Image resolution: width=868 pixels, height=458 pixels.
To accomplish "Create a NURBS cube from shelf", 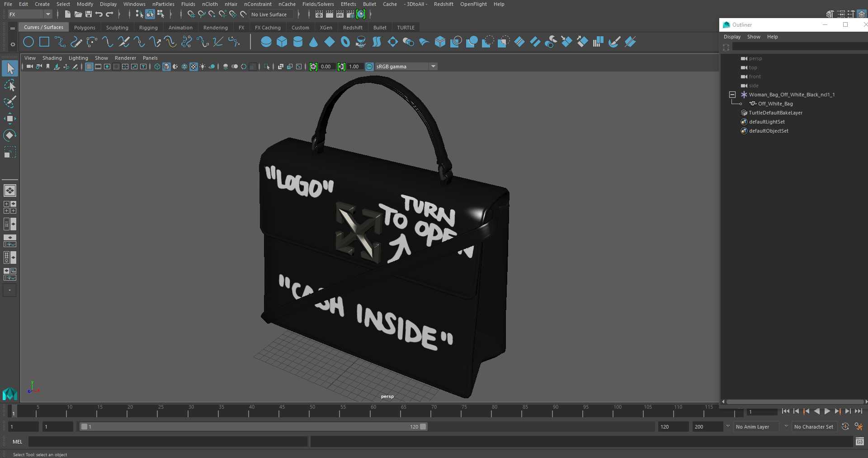I will pos(282,42).
